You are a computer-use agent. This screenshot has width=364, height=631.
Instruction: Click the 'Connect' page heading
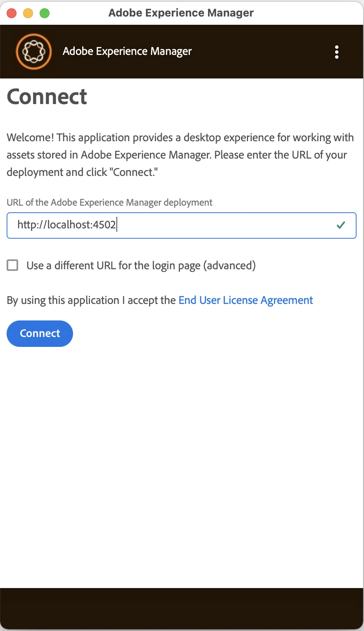pyautogui.click(x=47, y=97)
